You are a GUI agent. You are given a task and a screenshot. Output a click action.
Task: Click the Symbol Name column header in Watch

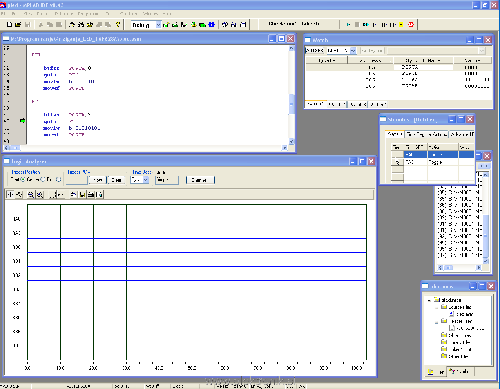coord(423,60)
